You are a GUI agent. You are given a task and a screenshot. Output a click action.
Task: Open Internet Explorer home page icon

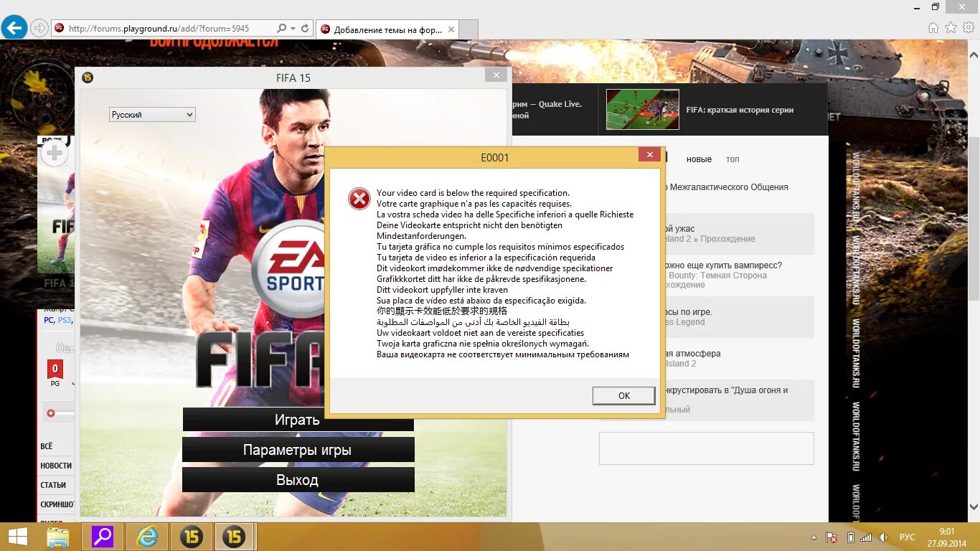933,28
